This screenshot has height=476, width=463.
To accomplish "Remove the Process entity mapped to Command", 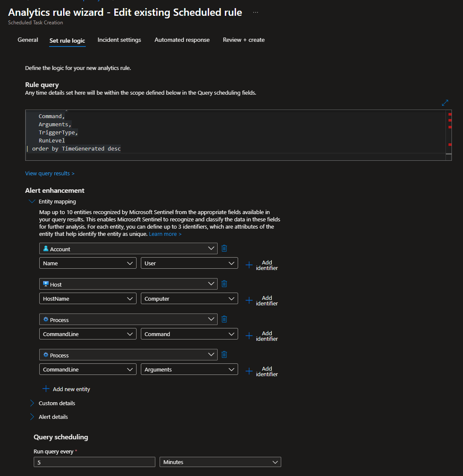I will 224,319.
